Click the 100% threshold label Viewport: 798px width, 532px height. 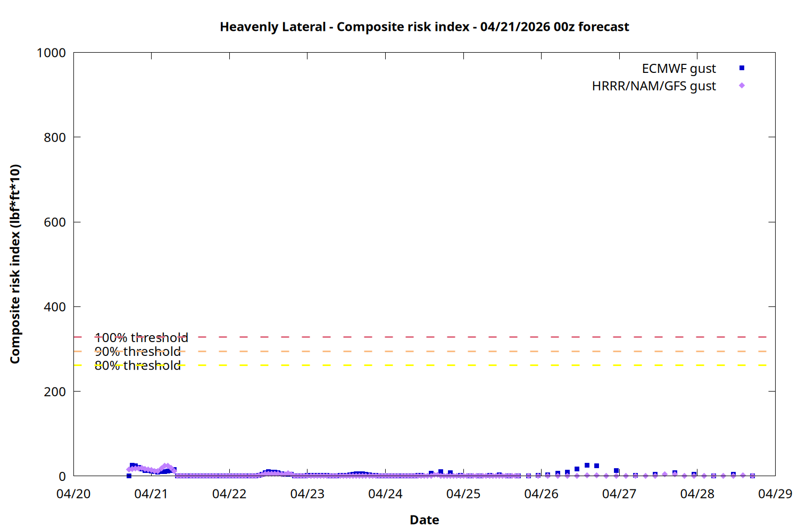click(141, 338)
